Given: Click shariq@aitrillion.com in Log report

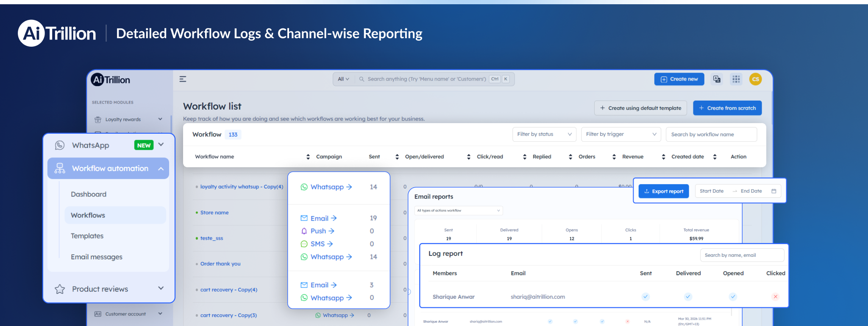Looking at the screenshot, I should tap(538, 297).
